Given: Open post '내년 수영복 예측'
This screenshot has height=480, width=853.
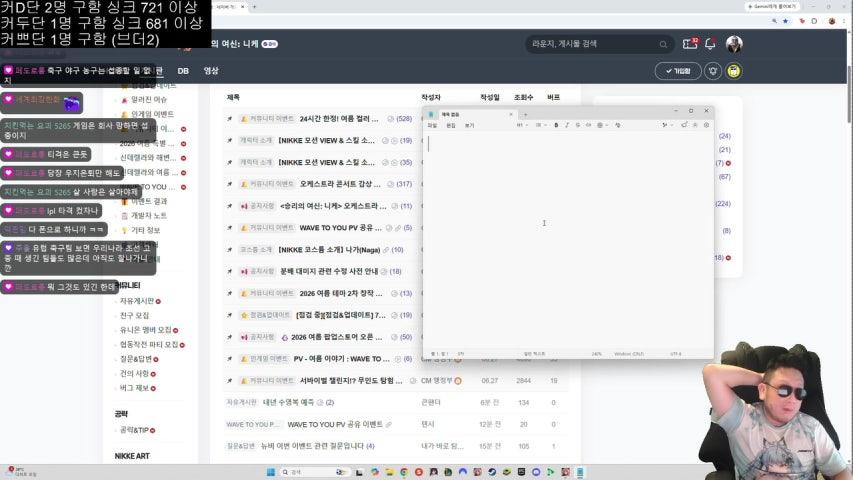Looking at the screenshot, I should pos(288,402).
